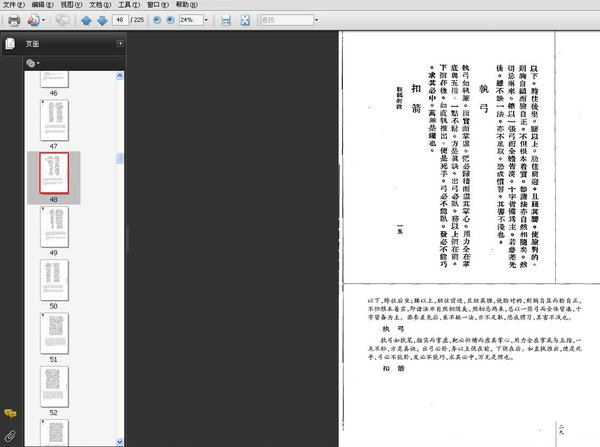Select the fit full page icon
Screen dimensions: 600x447
click(245, 20)
